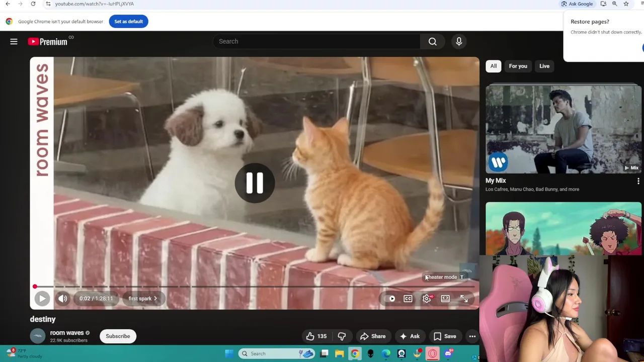The width and height of the screenshot is (644, 362).
Task: Select the All filter chip
Action: pyautogui.click(x=494, y=66)
